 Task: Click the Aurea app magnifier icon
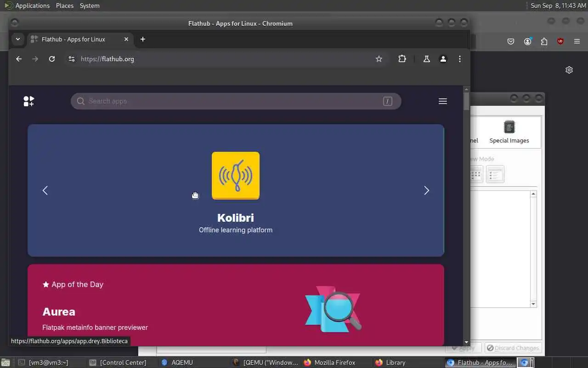(334, 309)
